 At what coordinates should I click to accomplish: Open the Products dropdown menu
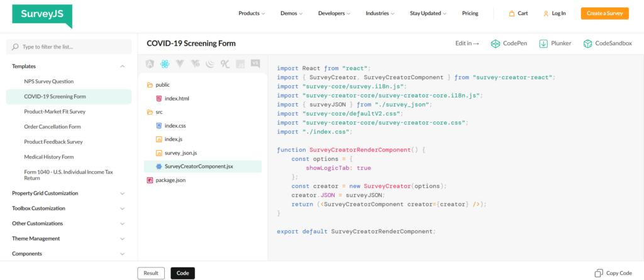pyautogui.click(x=252, y=13)
